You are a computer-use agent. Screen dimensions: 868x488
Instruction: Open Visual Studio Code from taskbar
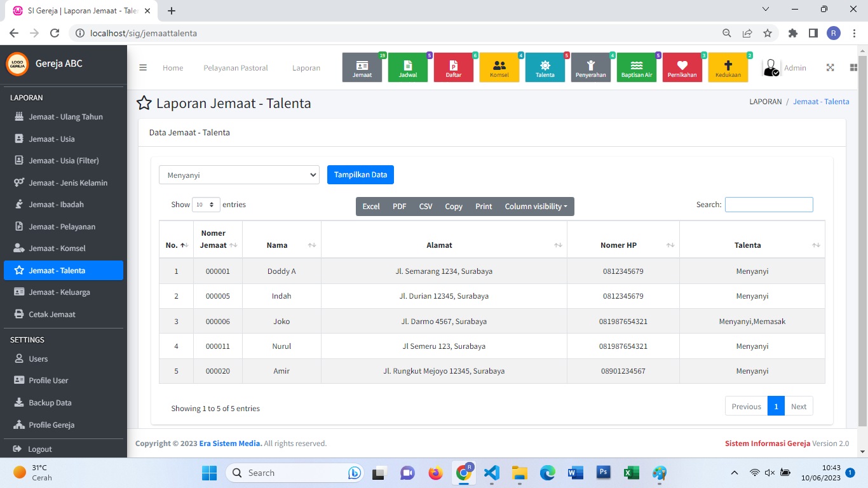click(491, 473)
